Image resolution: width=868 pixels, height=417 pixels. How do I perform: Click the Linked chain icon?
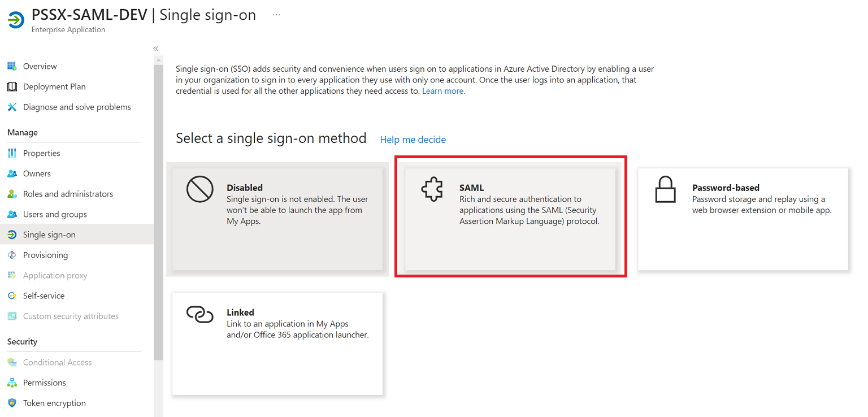[199, 315]
